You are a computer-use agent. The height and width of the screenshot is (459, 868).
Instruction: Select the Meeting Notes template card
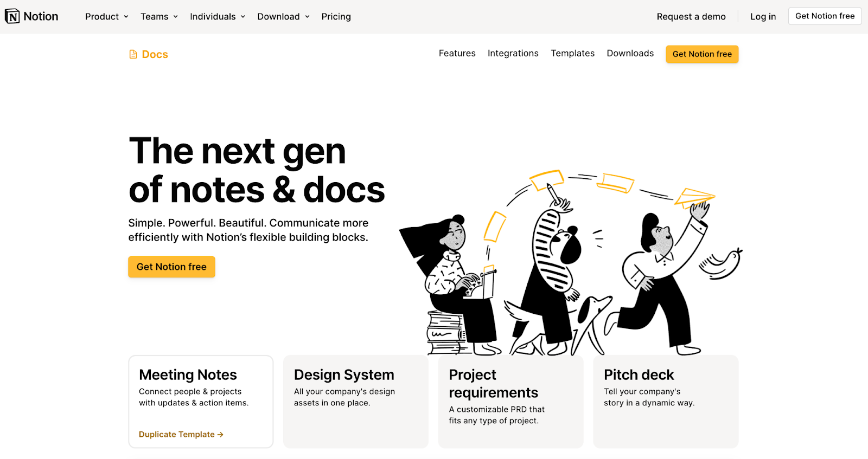tap(201, 402)
